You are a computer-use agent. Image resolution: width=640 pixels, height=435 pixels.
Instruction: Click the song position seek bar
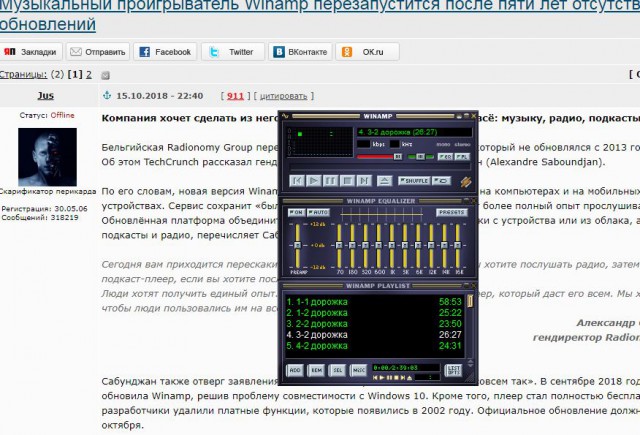[380, 166]
